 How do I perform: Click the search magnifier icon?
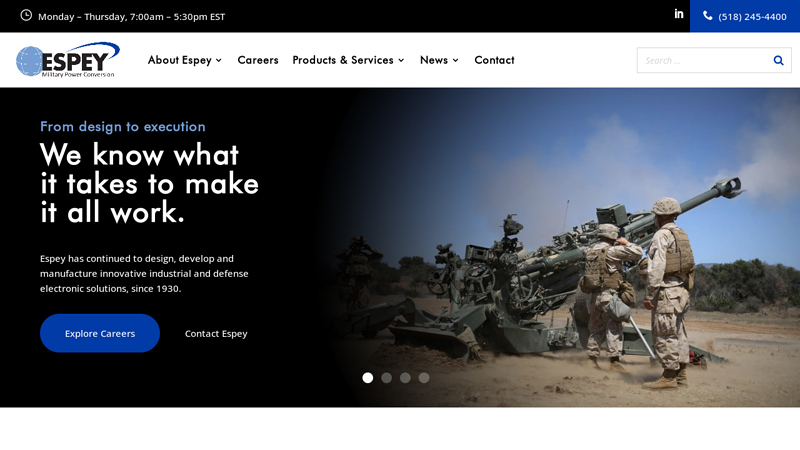778,60
